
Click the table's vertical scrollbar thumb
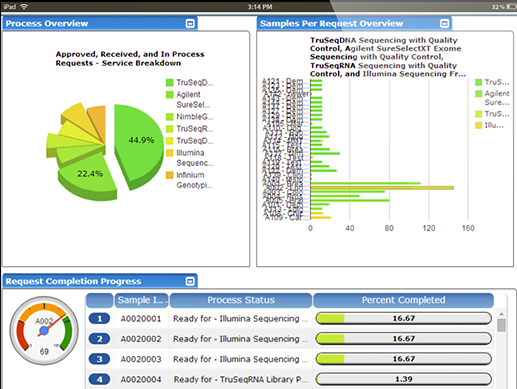click(501, 325)
